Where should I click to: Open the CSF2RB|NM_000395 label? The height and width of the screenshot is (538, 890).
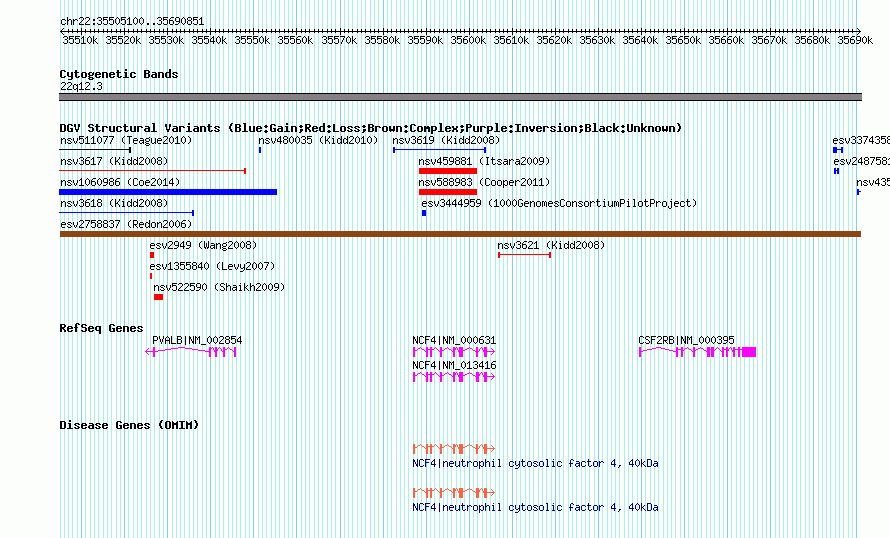[x=686, y=340]
